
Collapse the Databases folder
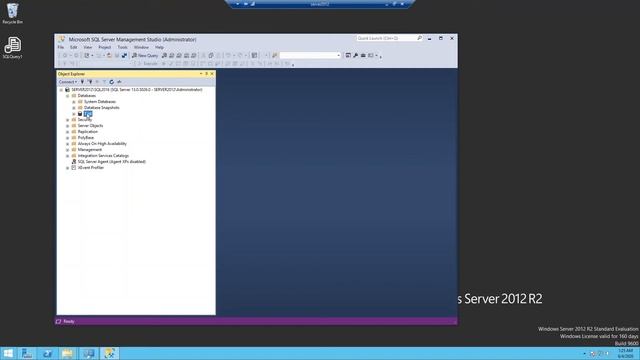tap(68, 96)
